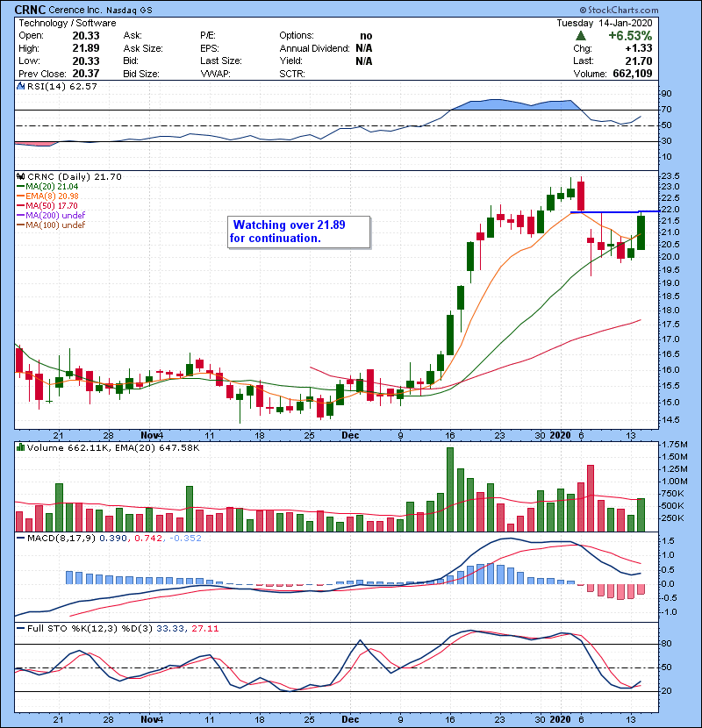Click the EPS: label
702x728 pixels.
click(x=211, y=48)
